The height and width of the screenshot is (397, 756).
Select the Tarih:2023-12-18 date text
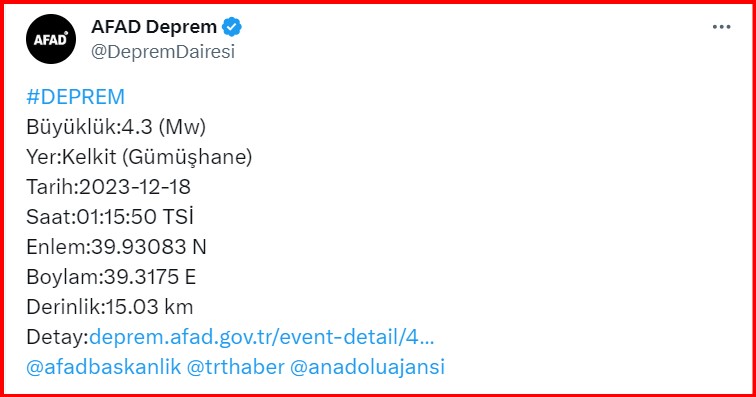point(108,187)
